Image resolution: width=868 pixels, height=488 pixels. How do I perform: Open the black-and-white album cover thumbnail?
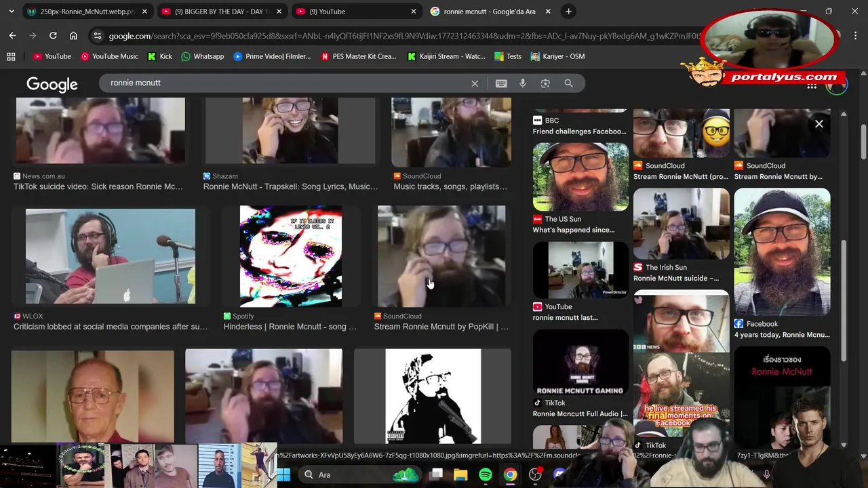[433, 396]
